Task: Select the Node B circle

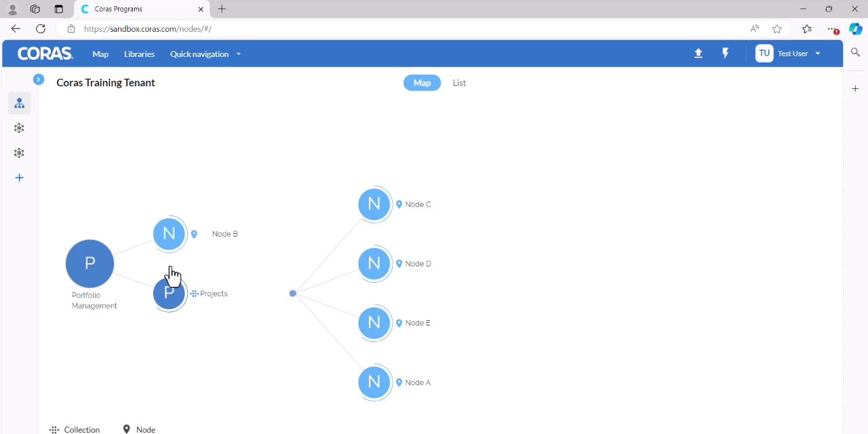Action: [170, 234]
